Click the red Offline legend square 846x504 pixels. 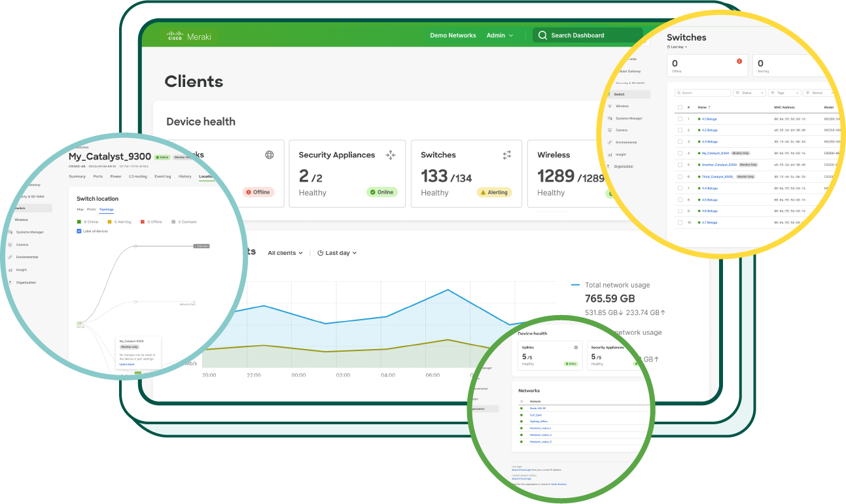(142, 222)
